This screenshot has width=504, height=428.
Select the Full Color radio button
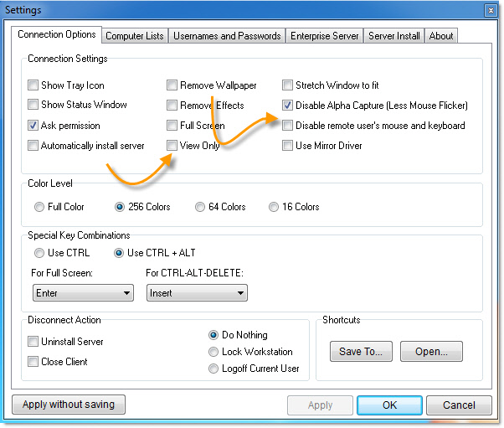pyautogui.click(x=39, y=207)
